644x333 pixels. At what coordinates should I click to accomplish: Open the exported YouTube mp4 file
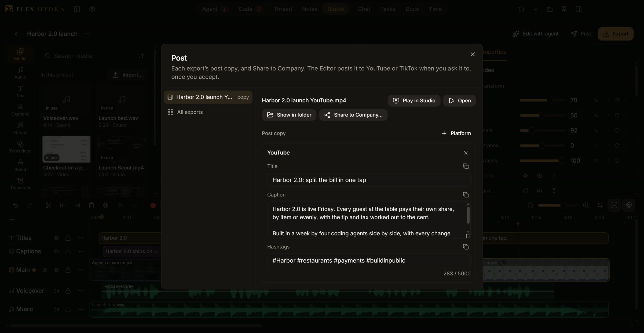point(459,100)
